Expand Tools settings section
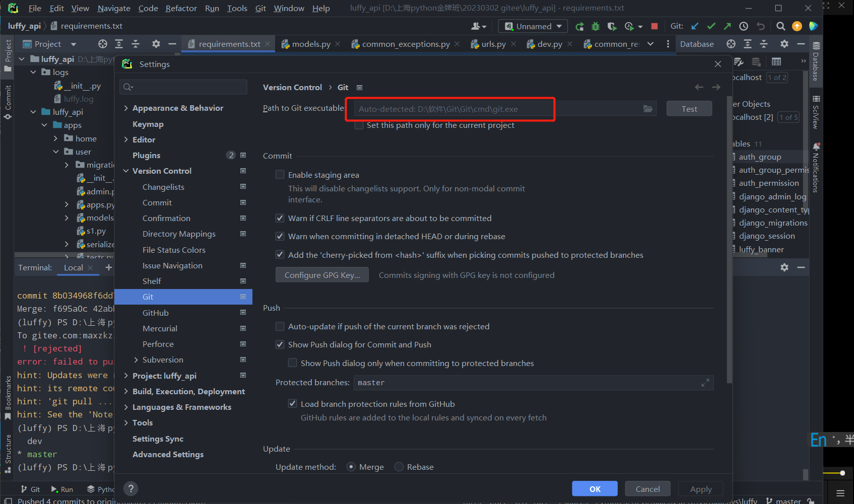854x504 pixels. (126, 423)
